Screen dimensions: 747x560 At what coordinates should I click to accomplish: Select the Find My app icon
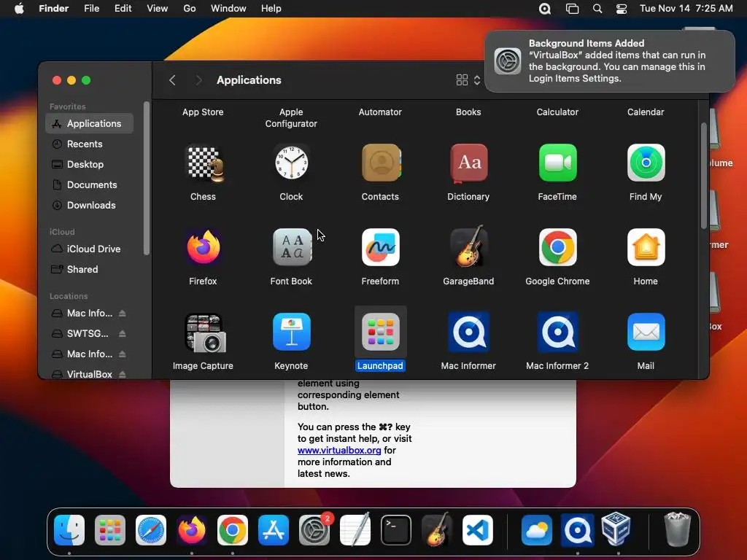(646, 163)
